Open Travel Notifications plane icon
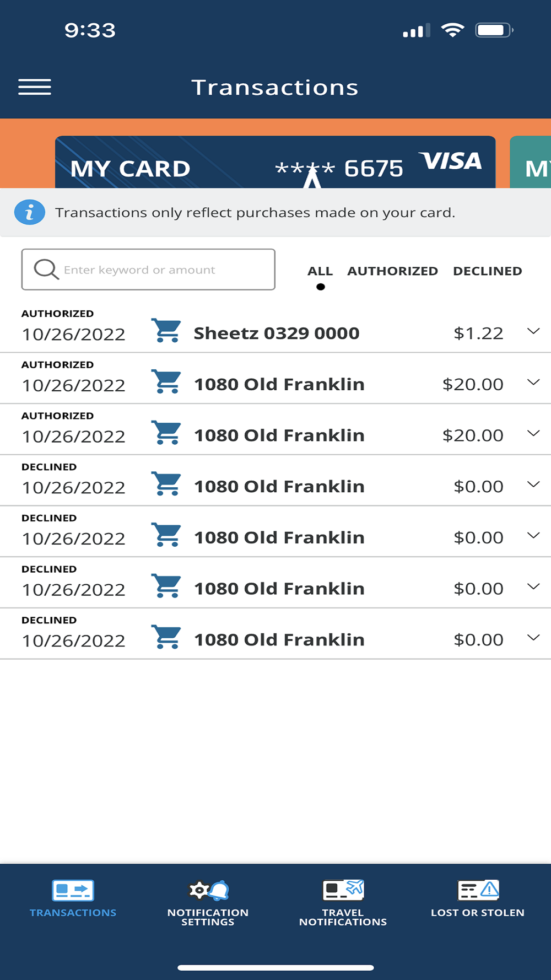 [x=343, y=889]
